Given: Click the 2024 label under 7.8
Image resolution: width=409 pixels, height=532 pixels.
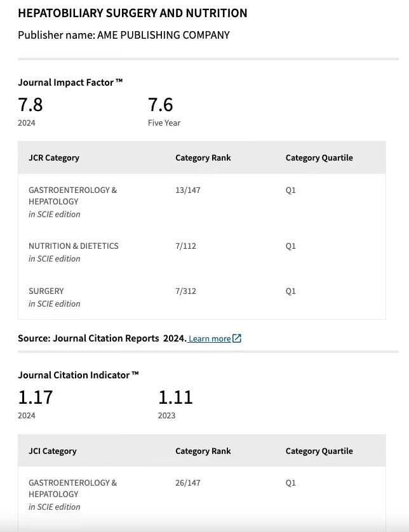Looking at the screenshot, I should [27, 123].
